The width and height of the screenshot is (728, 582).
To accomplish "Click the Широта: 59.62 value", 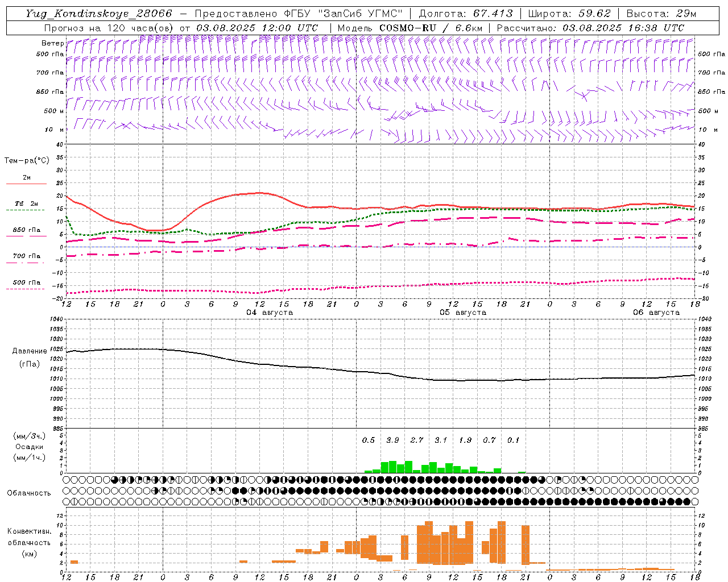I will tap(569, 14).
